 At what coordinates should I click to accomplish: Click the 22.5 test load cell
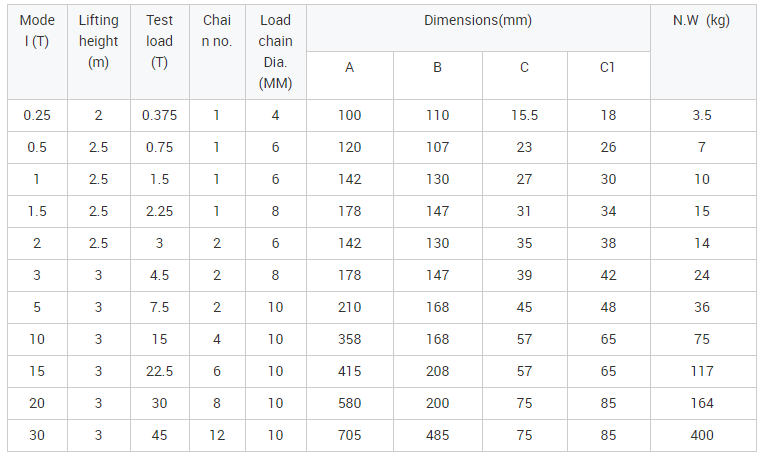pos(160,371)
